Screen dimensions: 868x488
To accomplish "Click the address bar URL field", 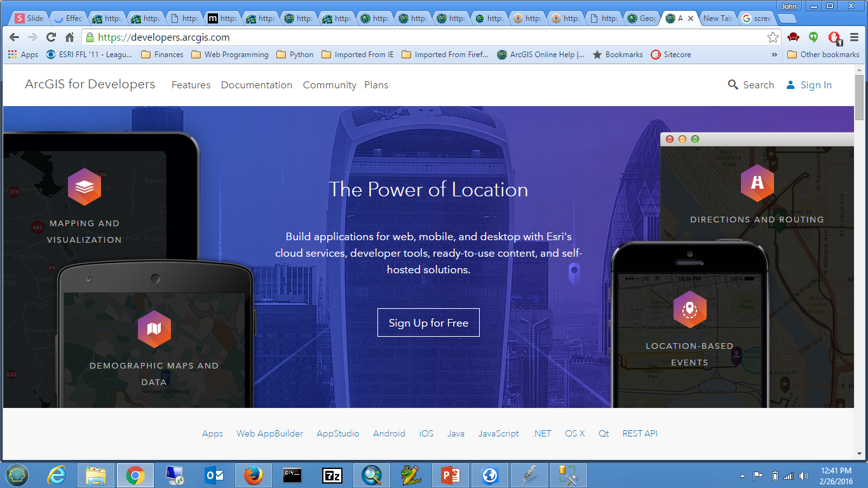I will [x=432, y=37].
